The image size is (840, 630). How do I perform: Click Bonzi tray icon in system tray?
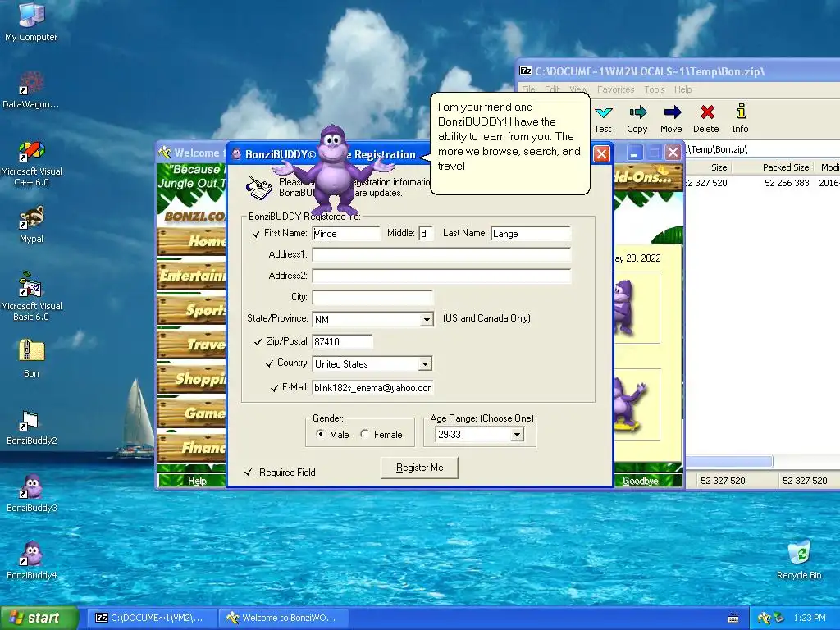764,618
